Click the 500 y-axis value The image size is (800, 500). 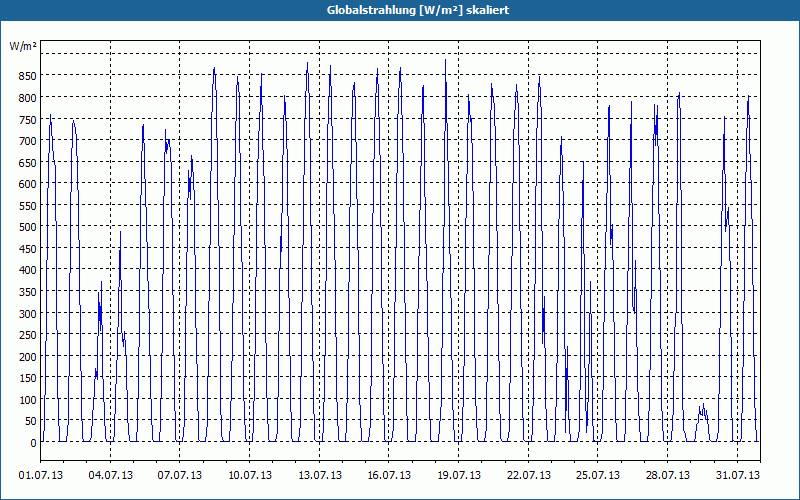click(27, 227)
